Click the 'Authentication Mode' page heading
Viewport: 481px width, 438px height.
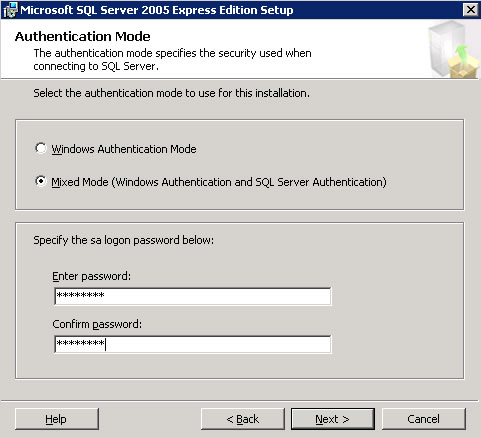coord(82,36)
